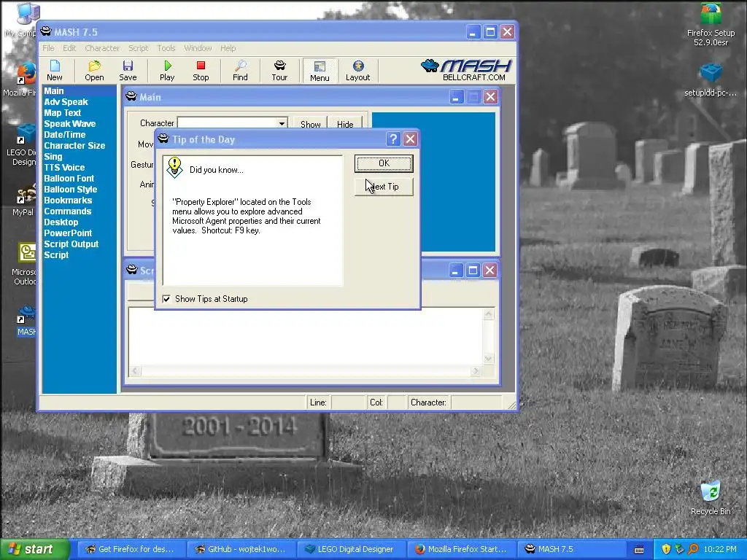The image size is (747, 560).
Task: Uncheck Show Tips at Startup
Action: pos(166,299)
